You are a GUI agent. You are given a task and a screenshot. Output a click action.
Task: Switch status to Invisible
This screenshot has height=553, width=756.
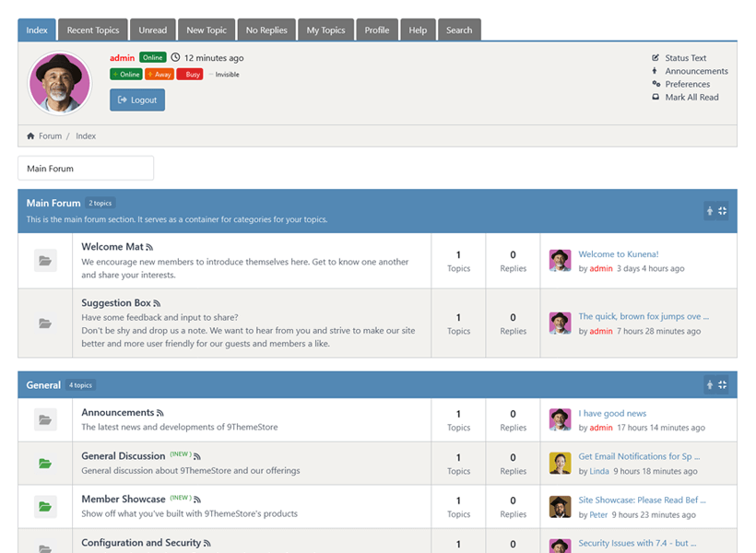click(x=224, y=75)
